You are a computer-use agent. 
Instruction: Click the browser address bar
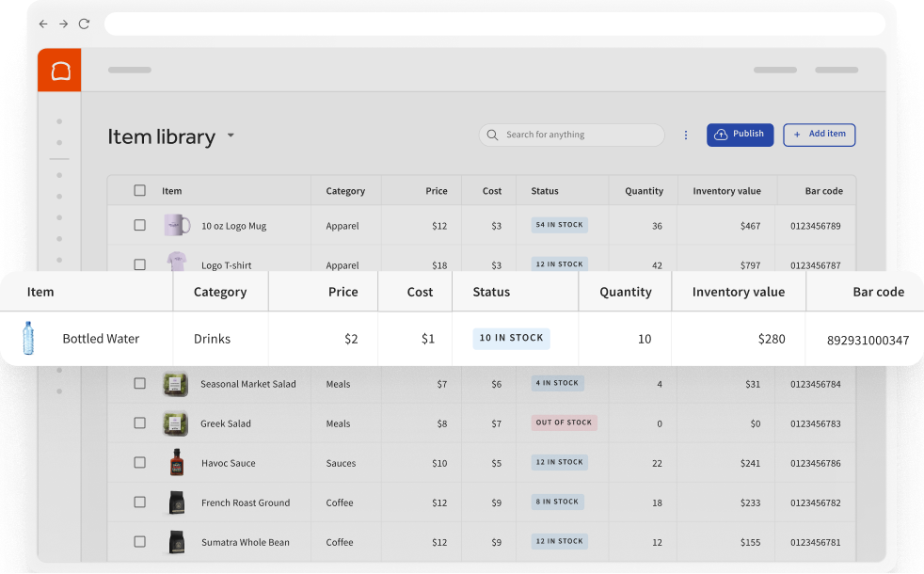click(x=495, y=24)
